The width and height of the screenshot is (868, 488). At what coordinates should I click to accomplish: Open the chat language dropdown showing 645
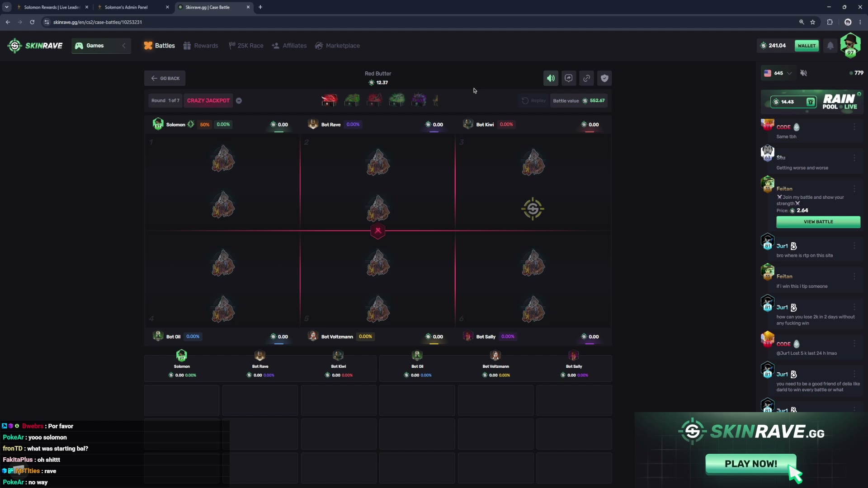tap(778, 73)
